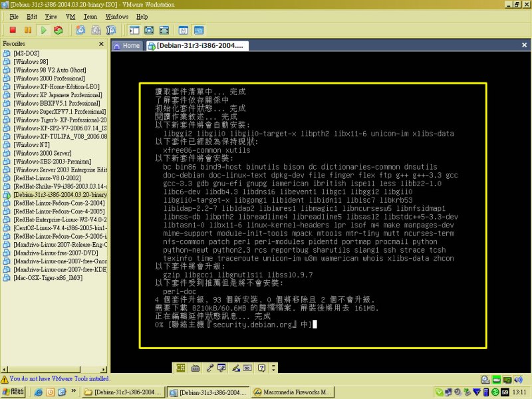Select [Windows NT] in Favorites
The image size is (532, 399).
pyautogui.click(x=31, y=145)
